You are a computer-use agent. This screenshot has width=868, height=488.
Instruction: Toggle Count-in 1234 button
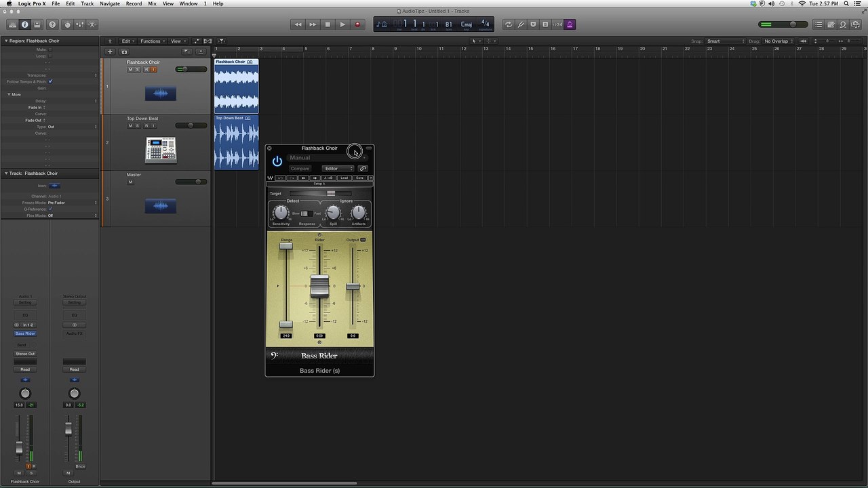(x=557, y=24)
